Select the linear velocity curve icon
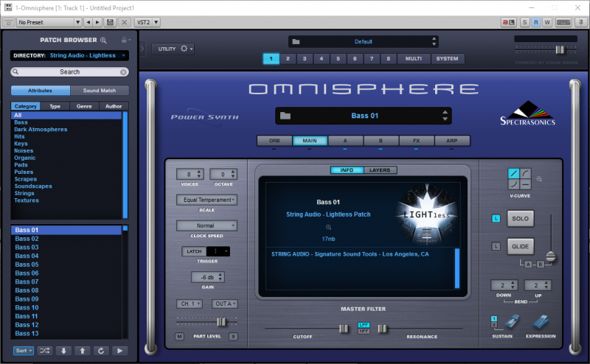Viewport: 590px width, 364px height. click(x=514, y=173)
